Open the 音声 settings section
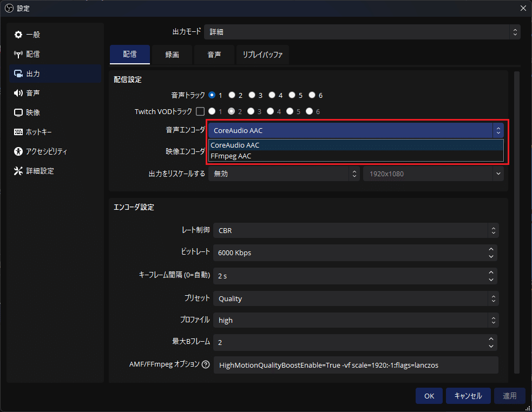 point(31,92)
